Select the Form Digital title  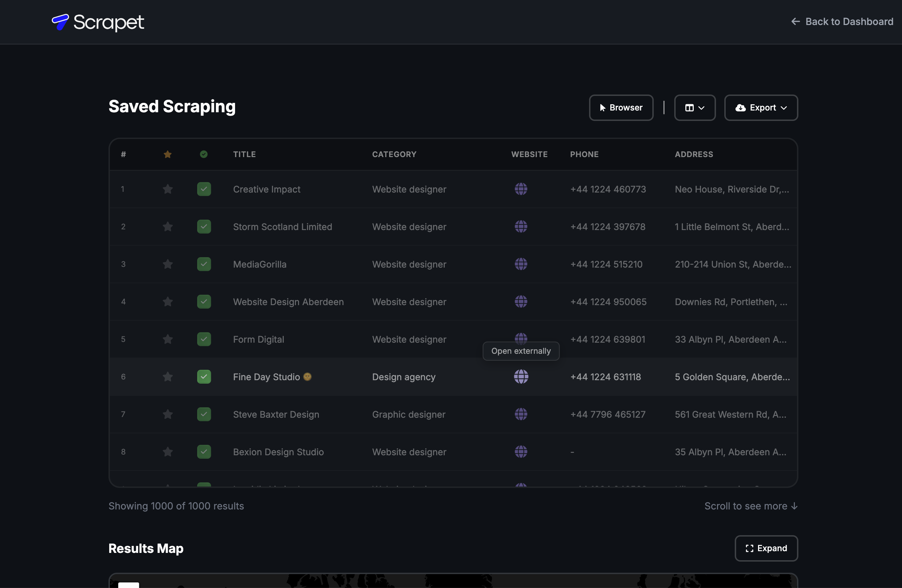[x=258, y=339]
